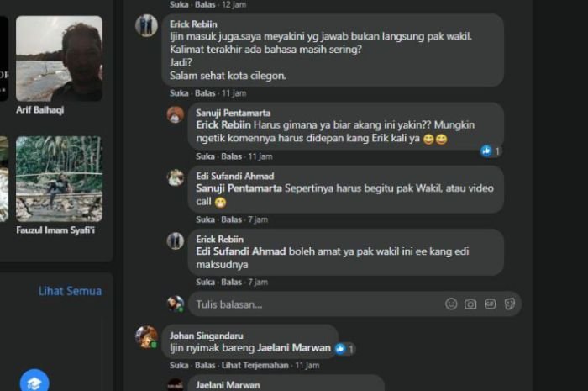Reply to Sanuji Pentamarta's comment via Balas

pyautogui.click(x=231, y=156)
